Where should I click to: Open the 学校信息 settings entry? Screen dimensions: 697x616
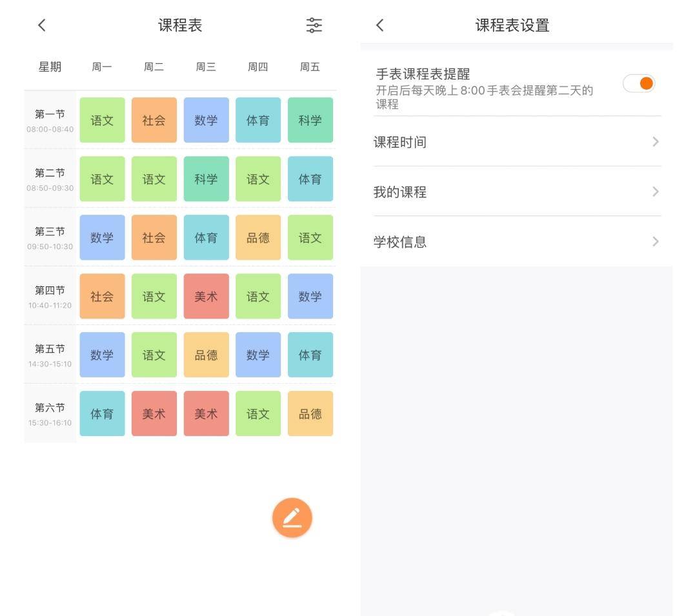point(400,242)
